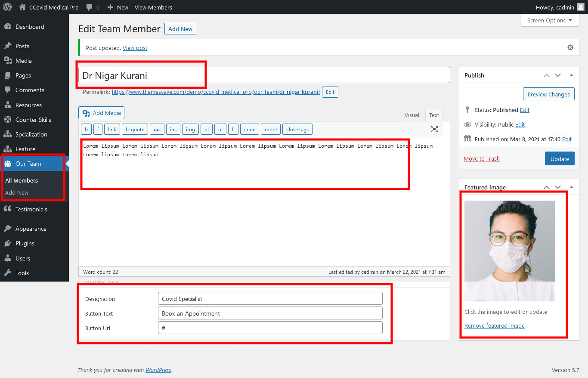This screenshot has height=378, width=588.
Task: Open Add New under Our Team
Action: coord(17,192)
